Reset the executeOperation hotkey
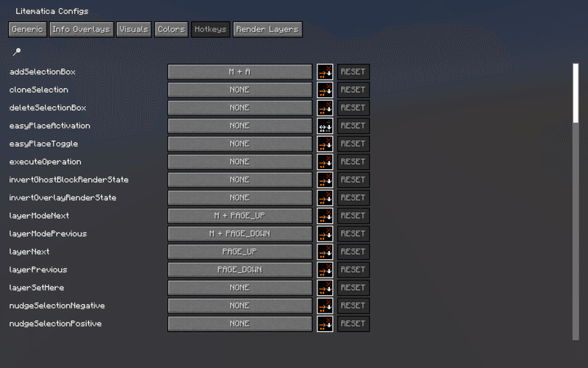This screenshot has width=588, height=368. [x=354, y=162]
